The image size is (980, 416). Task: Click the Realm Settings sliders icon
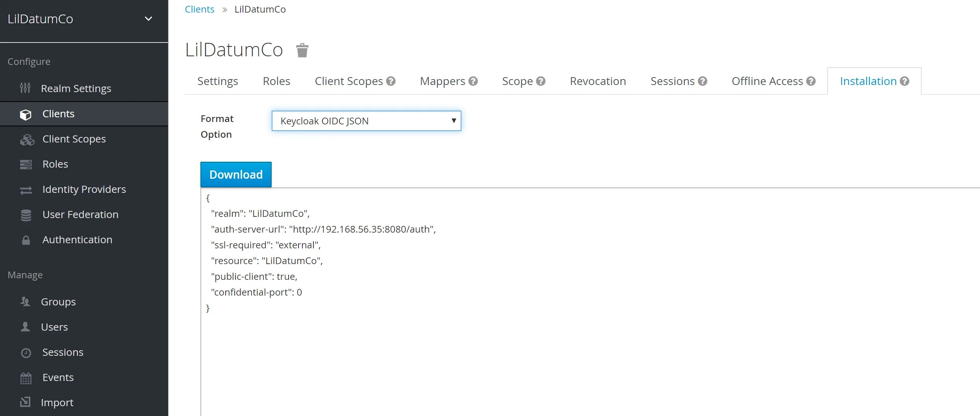(25, 88)
